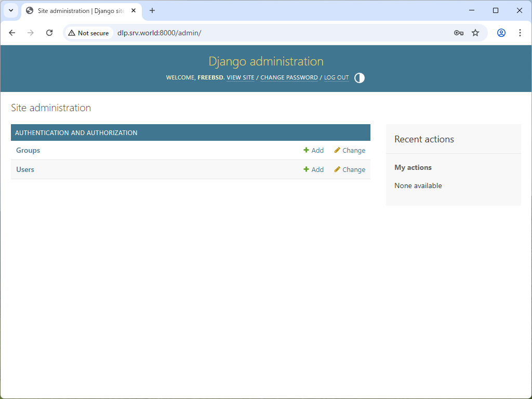Screen dimensions: 532x399
Task: Open the password manager key icon
Action: (459, 32)
